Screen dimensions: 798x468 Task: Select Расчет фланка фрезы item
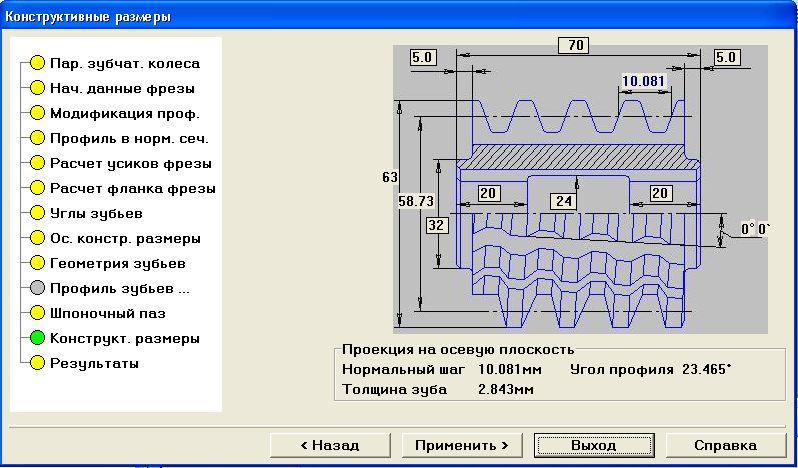(x=132, y=189)
